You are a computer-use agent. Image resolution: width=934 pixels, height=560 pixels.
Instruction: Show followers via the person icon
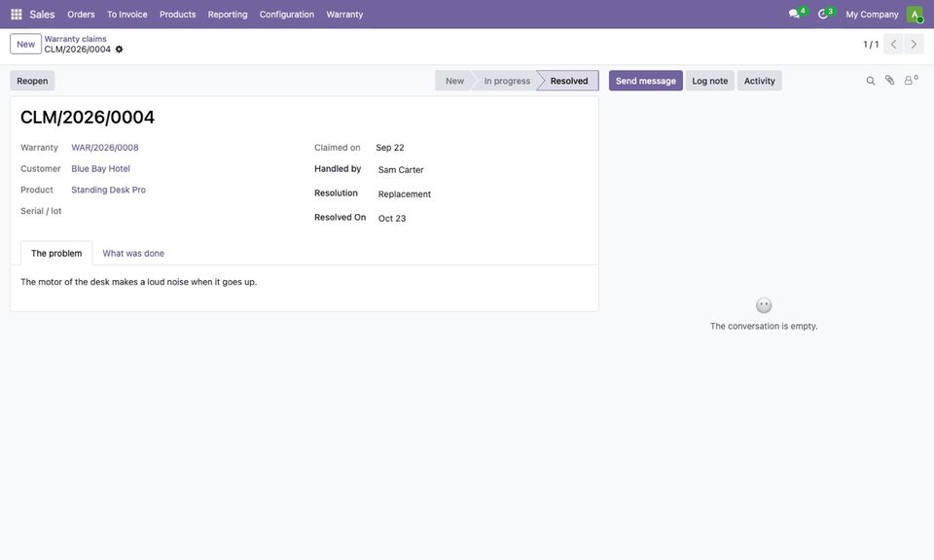tap(911, 81)
